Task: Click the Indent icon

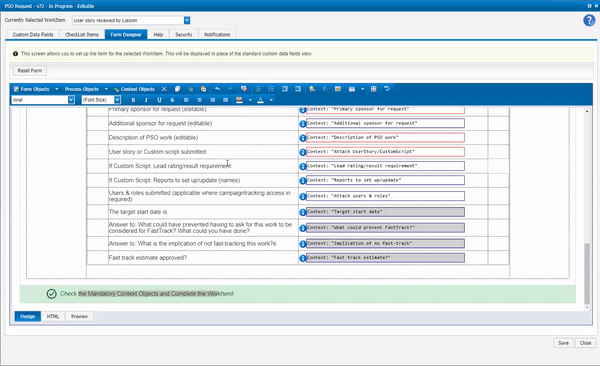Action: [x=298, y=89]
